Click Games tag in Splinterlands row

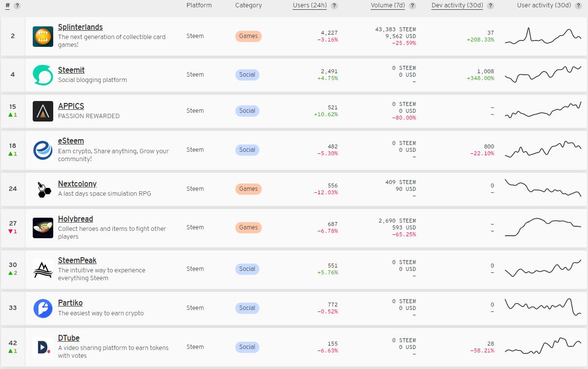pos(248,36)
